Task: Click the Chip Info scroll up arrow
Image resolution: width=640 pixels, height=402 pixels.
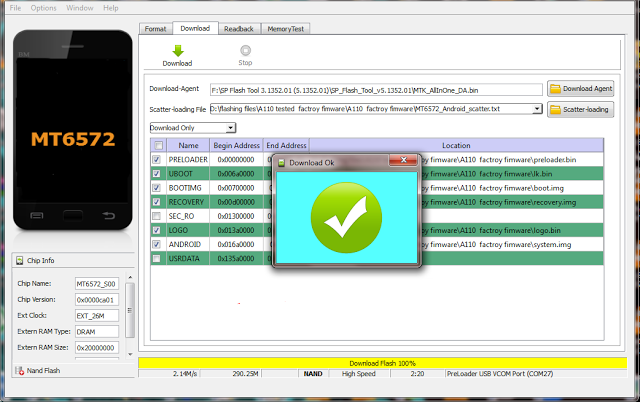Action: pos(130,278)
